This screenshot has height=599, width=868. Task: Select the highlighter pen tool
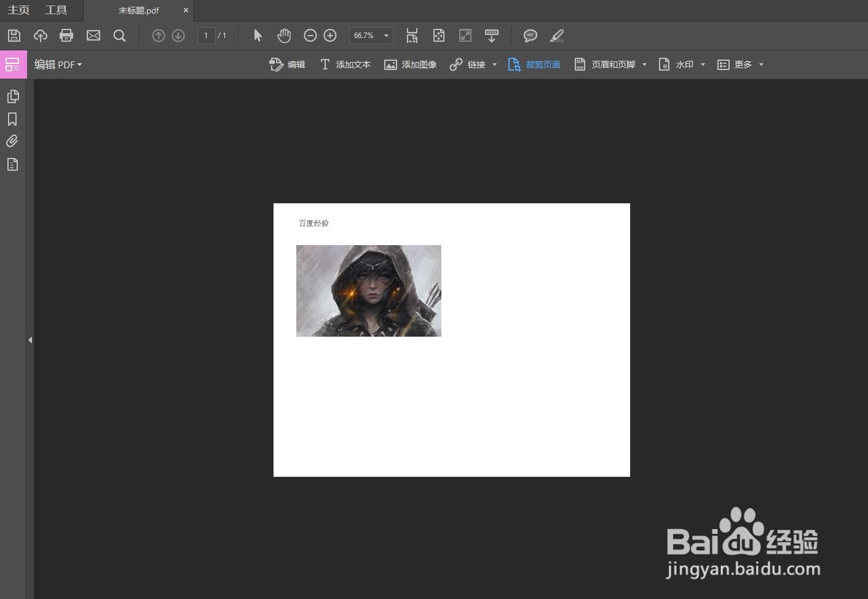click(x=557, y=36)
